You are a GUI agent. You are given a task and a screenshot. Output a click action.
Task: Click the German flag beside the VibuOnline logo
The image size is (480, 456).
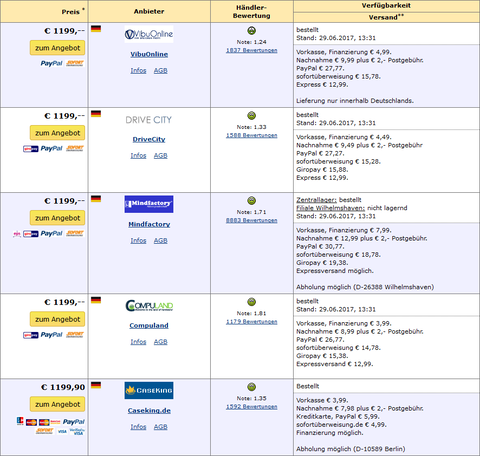[96, 29]
